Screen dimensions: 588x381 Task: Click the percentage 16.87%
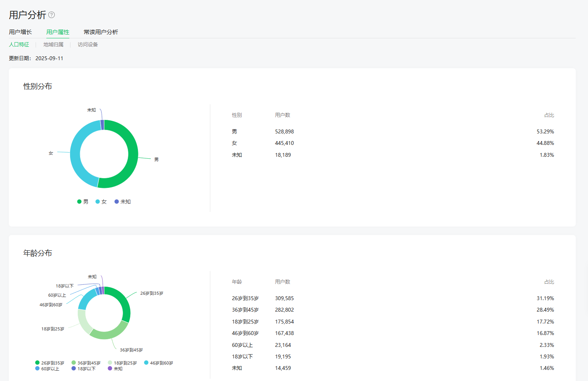[x=545, y=333]
